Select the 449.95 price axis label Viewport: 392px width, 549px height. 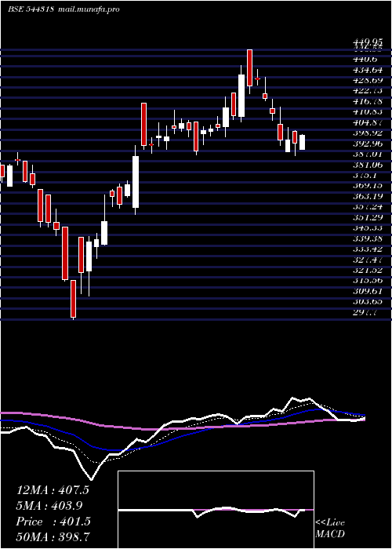coord(368,43)
